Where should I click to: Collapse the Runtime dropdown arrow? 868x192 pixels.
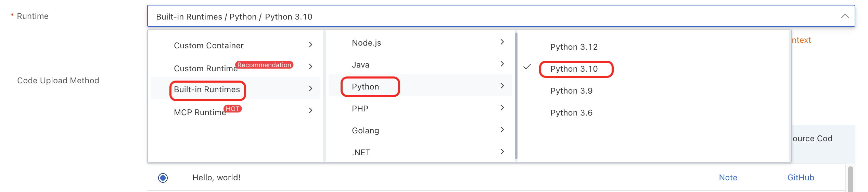click(845, 16)
